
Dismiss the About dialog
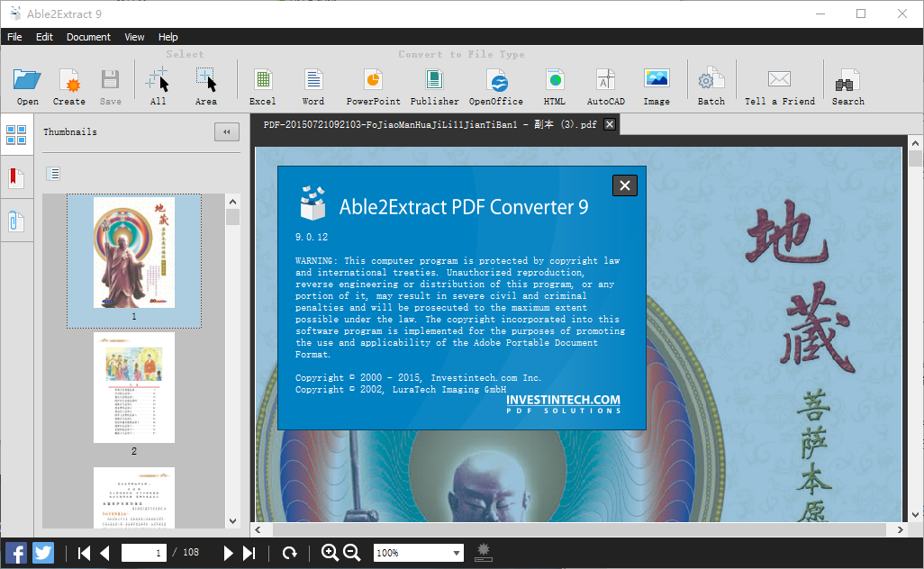click(624, 185)
